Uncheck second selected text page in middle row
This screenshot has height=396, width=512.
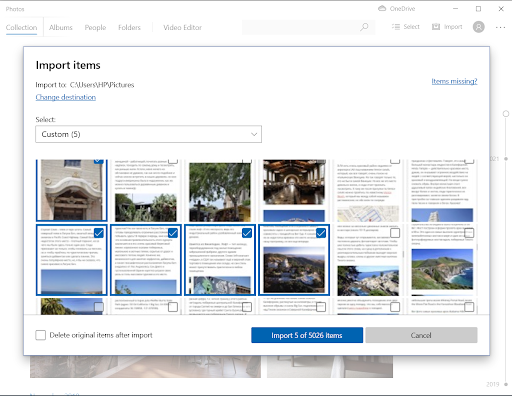pos(173,233)
